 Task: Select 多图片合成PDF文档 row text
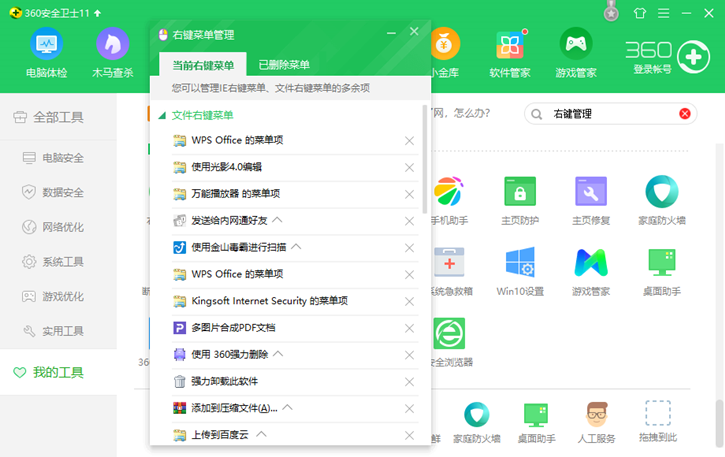tap(233, 328)
